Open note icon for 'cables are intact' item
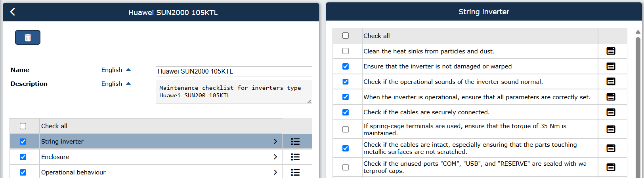The width and height of the screenshot is (644, 178). tap(611, 148)
